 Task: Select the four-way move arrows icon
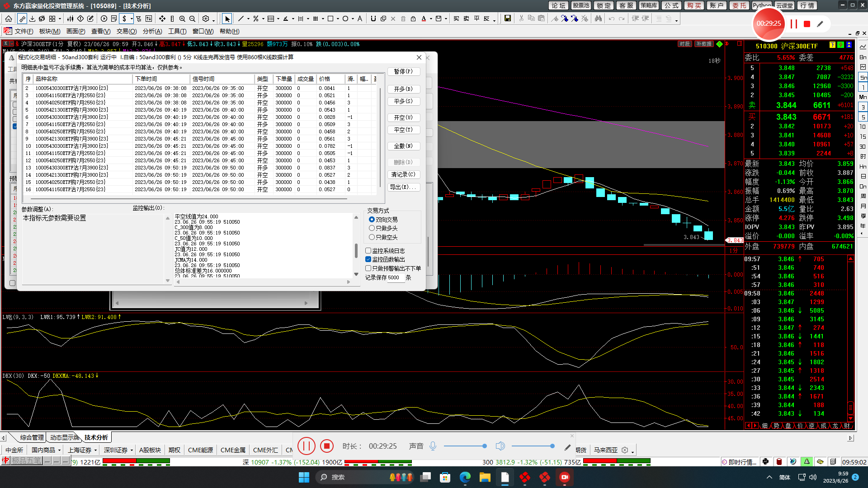162,19
